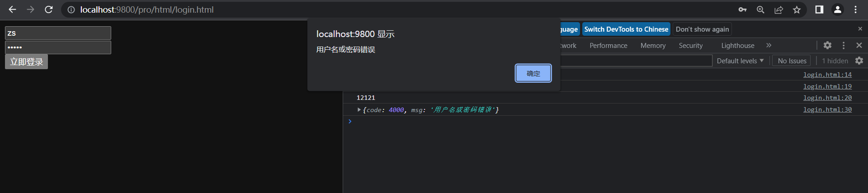Focus the username field containing zs
Image resolution: width=868 pixels, height=193 pixels.
(x=58, y=33)
